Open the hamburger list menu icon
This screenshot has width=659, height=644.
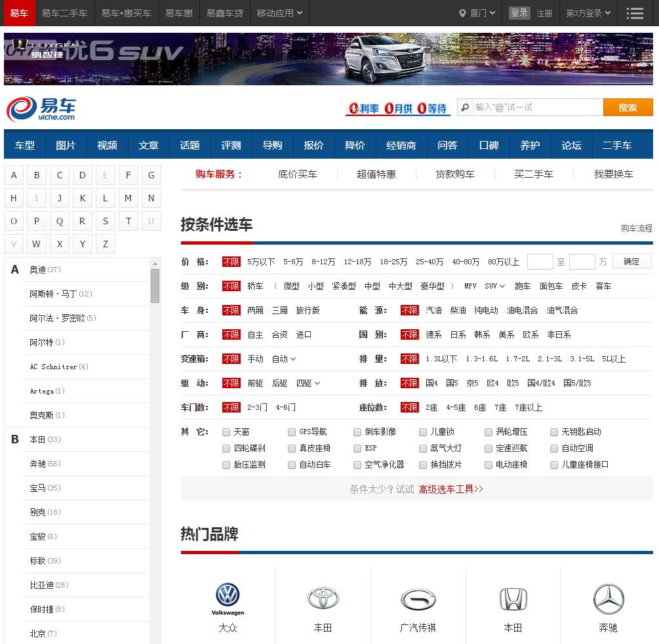click(635, 13)
